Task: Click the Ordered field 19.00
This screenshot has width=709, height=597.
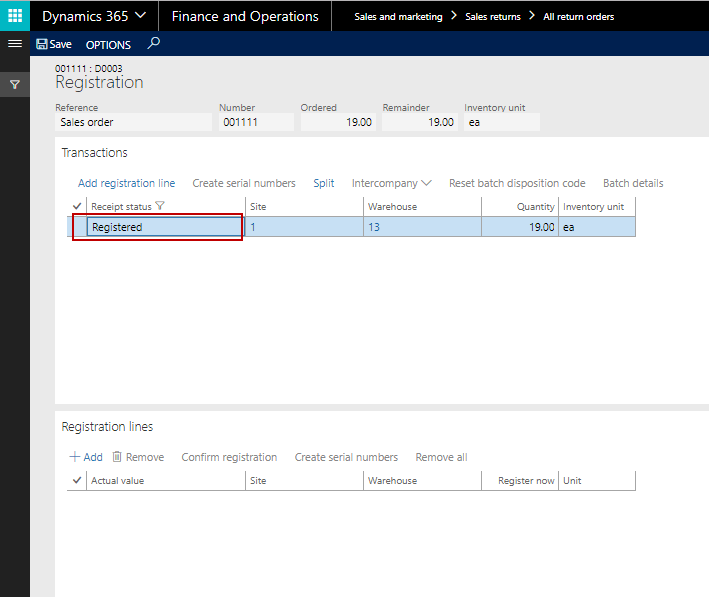Action: coord(338,122)
